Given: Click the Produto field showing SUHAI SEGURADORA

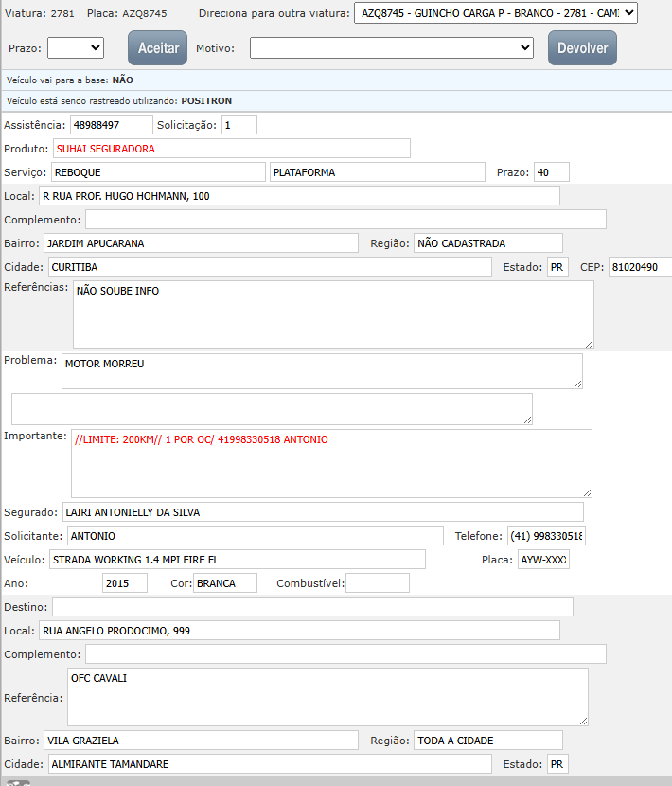Looking at the screenshot, I should 231,149.
